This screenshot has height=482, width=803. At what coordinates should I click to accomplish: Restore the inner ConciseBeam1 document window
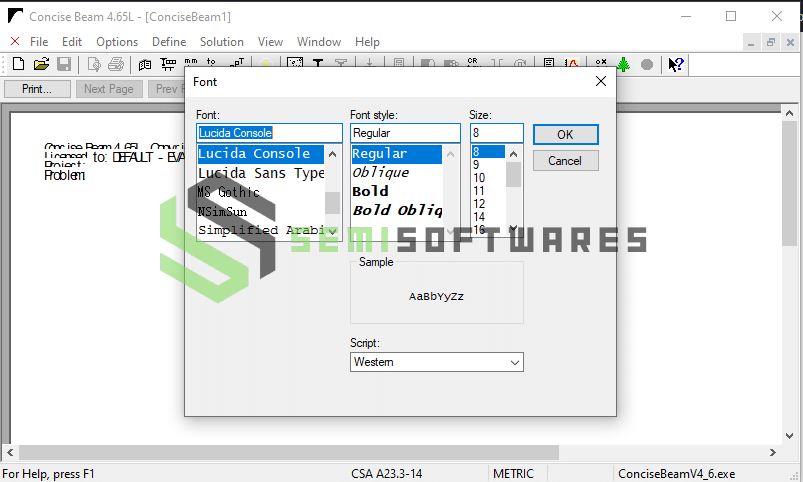[x=770, y=43]
